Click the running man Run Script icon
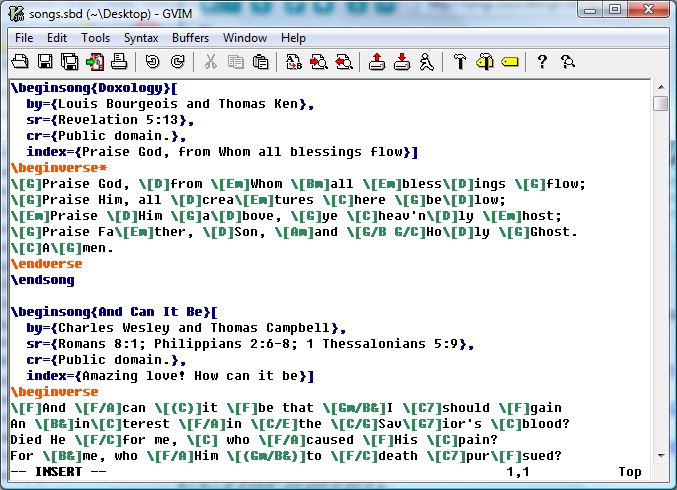The width and height of the screenshot is (677, 490). click(x=426, y=62)
